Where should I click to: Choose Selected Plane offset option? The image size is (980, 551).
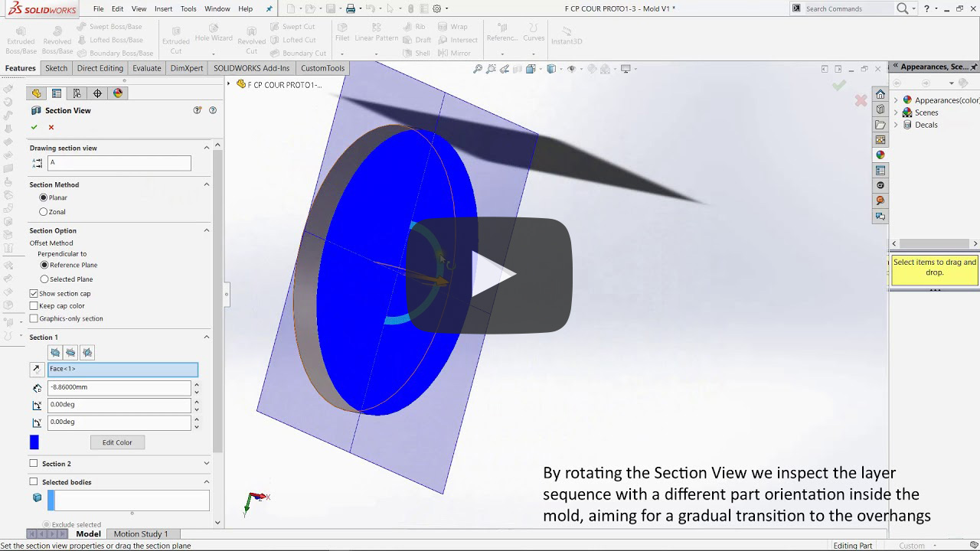(44, 279)
